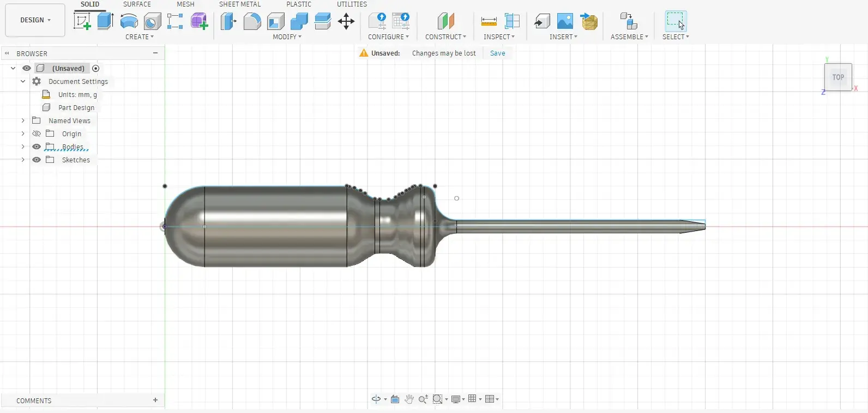The height and width of the screenshot is (413, 868).
Task: Hide the Sketches folder
Action: (x=37, y=160)
